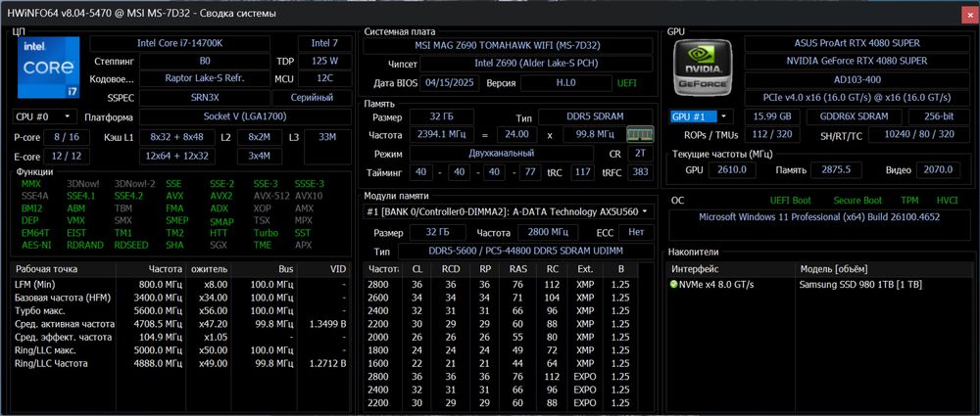Click the green NVMe drive status icon

(674, 284)
